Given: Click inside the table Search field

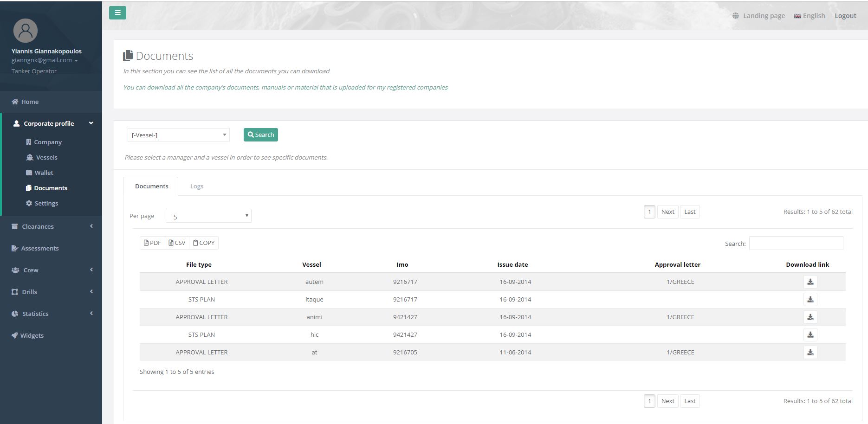Looking at the screenshot, I should (796, 243).
